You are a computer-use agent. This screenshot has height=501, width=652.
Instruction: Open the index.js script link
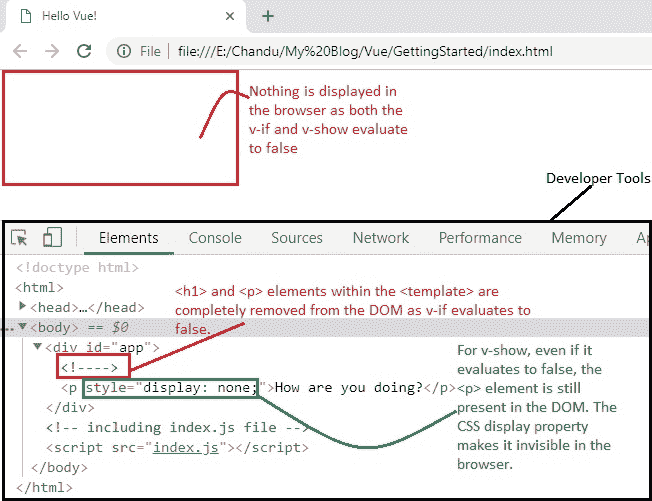click(185, 448)
